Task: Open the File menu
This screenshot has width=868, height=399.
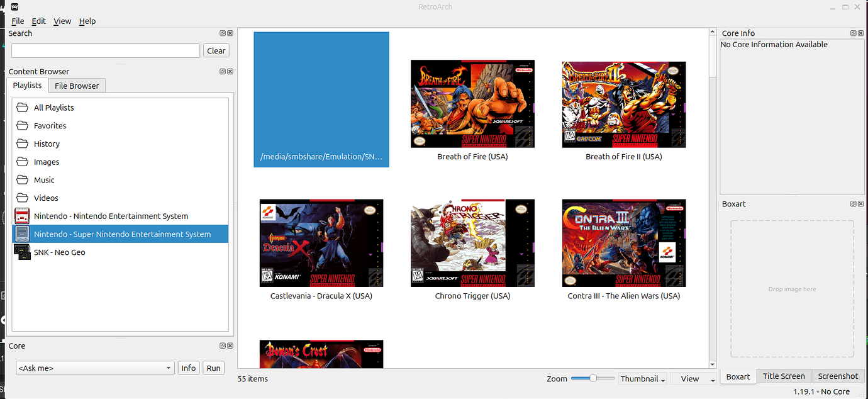Action: (18, 21)
